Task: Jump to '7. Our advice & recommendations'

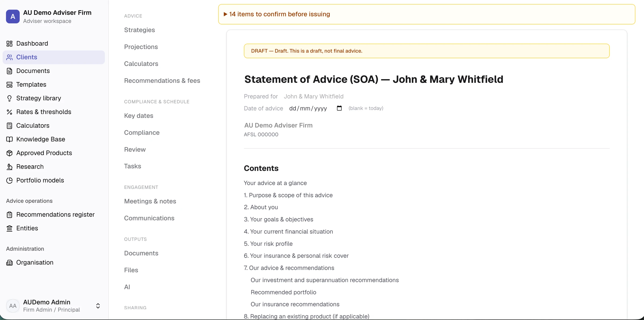Action: (289, 268)
